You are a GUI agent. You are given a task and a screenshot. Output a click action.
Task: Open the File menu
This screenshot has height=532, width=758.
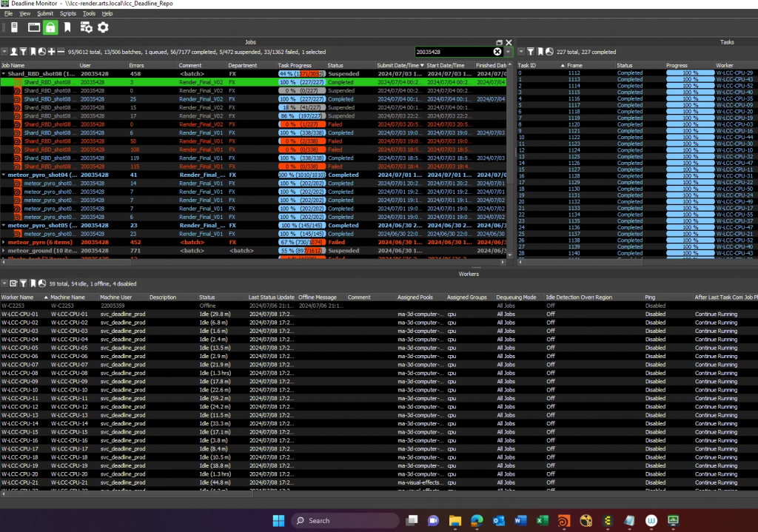8,13
